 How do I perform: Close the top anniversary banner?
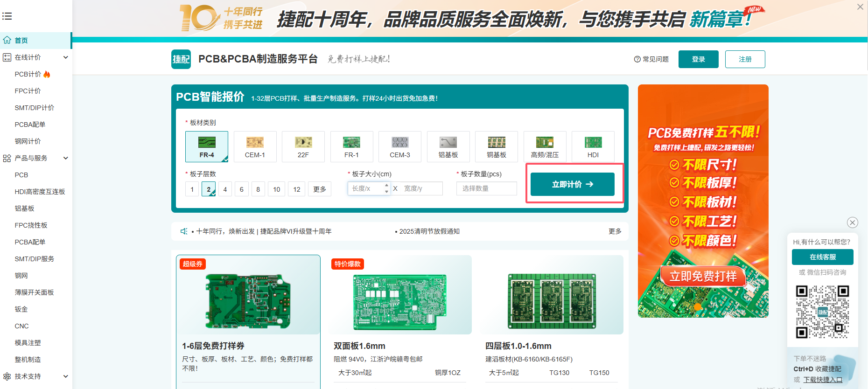[x=860, y=7]
